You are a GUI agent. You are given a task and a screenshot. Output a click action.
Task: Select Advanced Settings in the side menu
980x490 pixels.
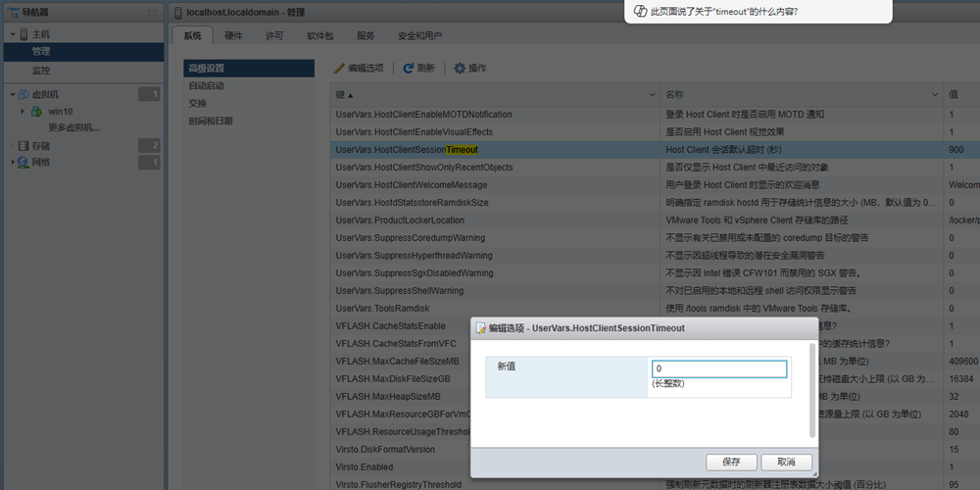tap(249, 69)
